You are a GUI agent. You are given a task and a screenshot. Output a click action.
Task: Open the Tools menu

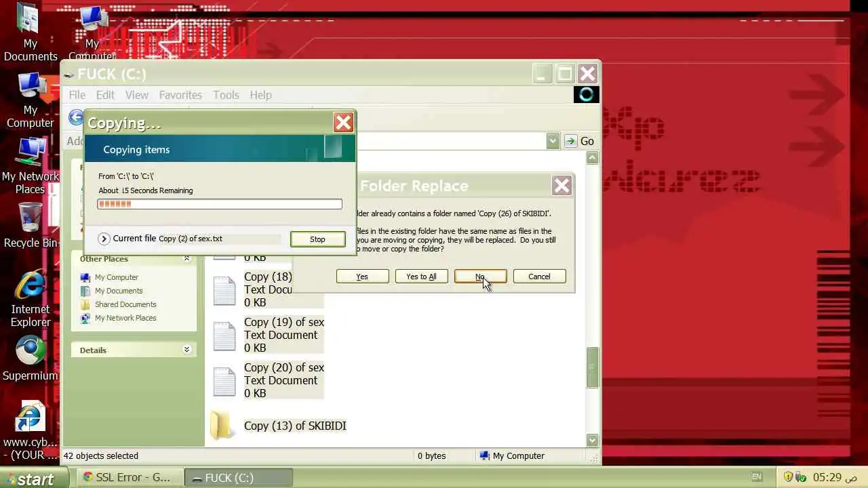tap(226, 95)
